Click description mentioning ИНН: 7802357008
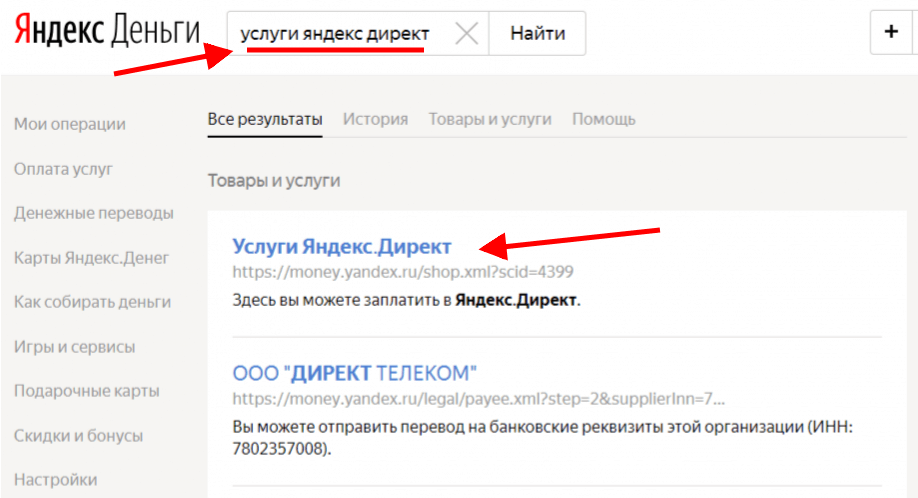918x498 pixels. [542, 438]
